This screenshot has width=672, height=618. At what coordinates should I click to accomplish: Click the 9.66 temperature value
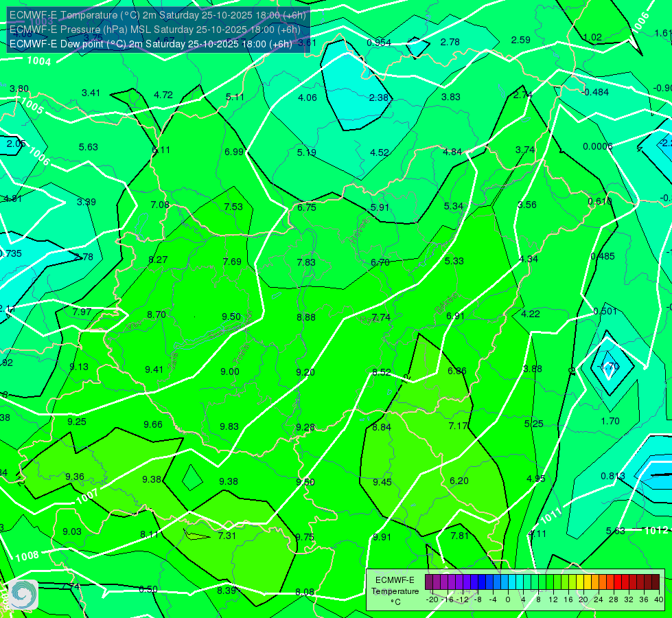153,424
